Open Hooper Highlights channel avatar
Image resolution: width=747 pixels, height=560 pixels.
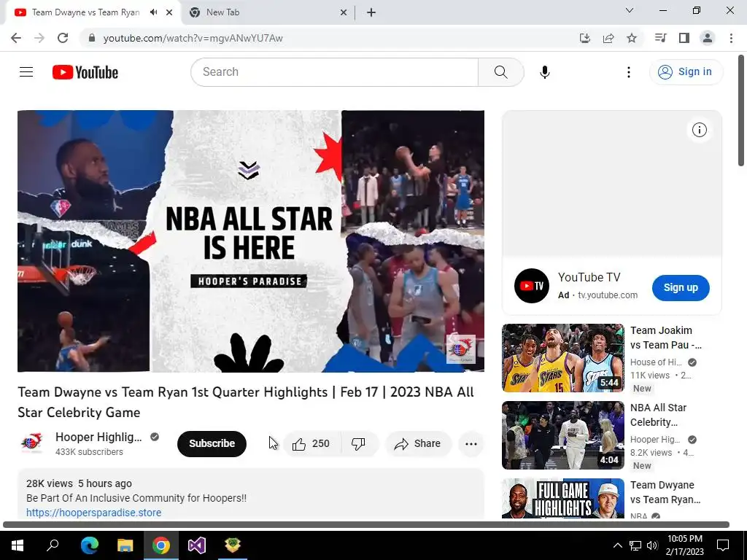[x=32, y=443]
